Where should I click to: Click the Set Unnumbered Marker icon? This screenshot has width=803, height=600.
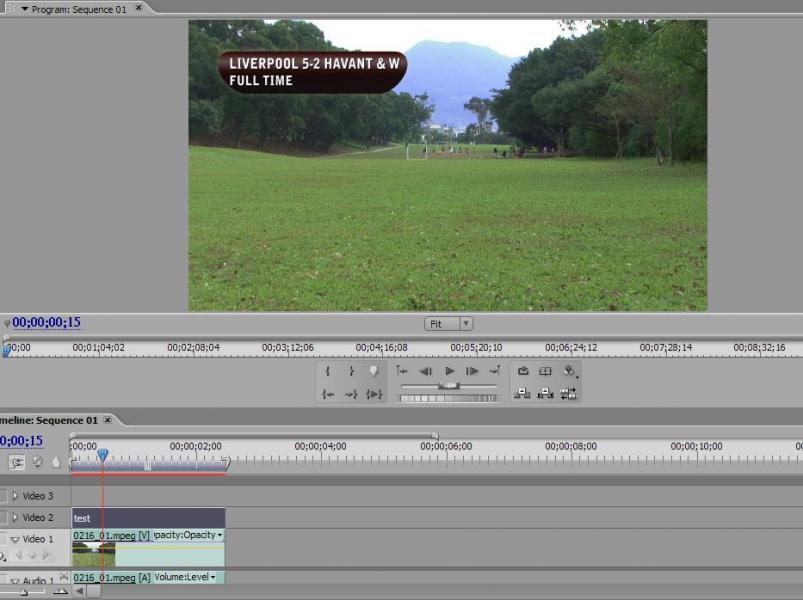(x=374, y=371)
